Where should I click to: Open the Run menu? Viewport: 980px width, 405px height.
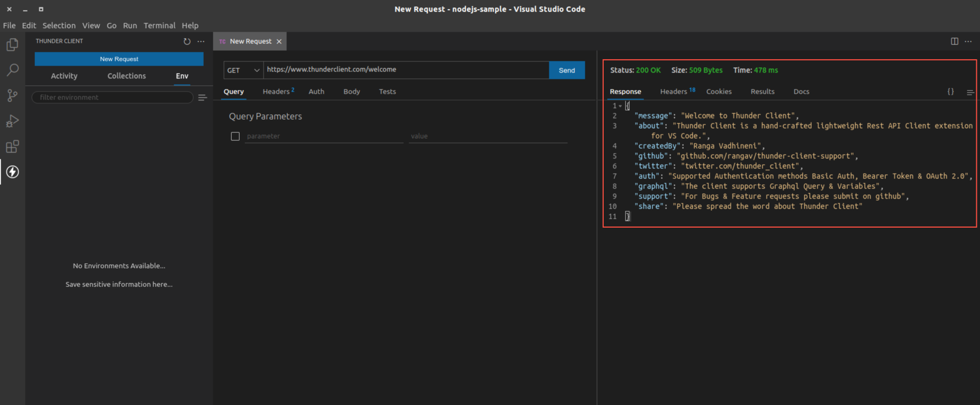[x=130, y=25]
